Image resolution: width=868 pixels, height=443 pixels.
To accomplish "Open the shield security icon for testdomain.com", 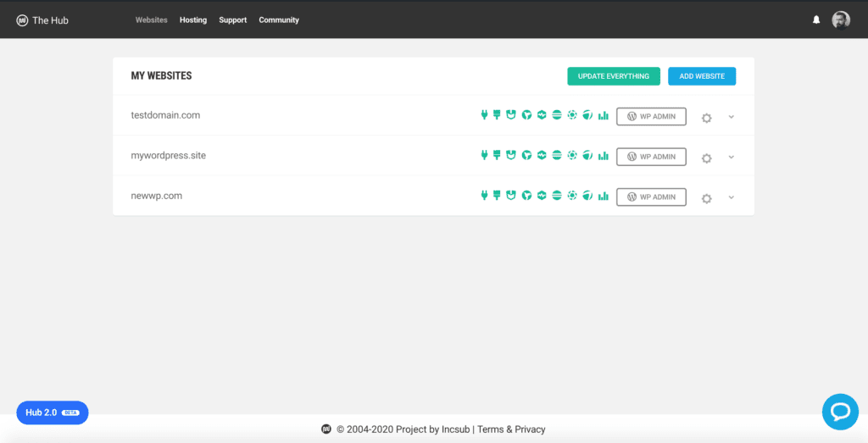I will [x=511, y=115].
